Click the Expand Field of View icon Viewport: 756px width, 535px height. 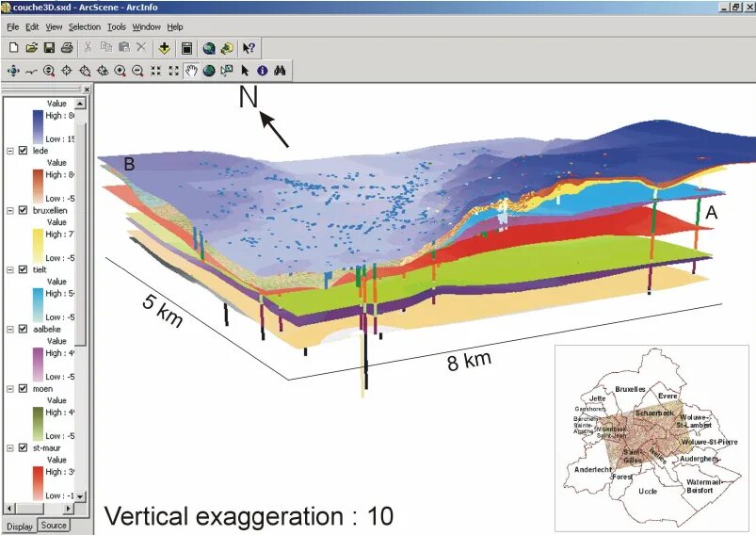173,71
